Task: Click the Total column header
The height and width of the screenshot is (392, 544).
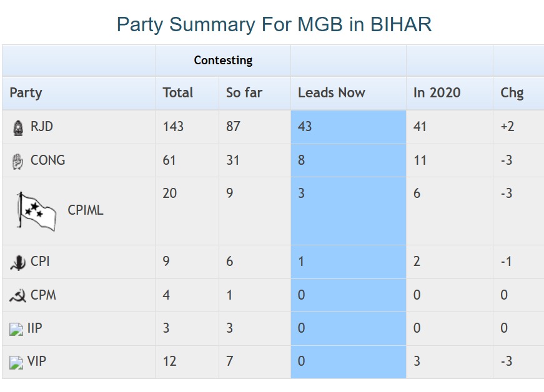Action: [178, 93]
